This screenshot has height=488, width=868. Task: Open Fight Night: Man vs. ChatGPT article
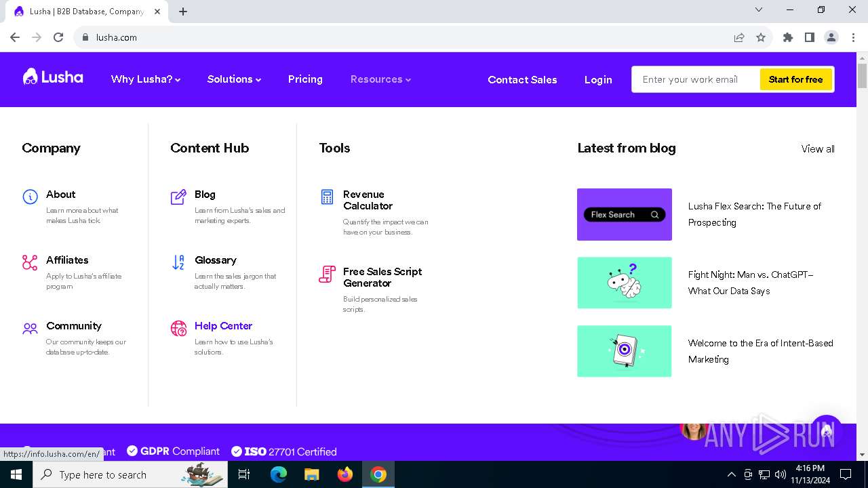pos(751,283)
